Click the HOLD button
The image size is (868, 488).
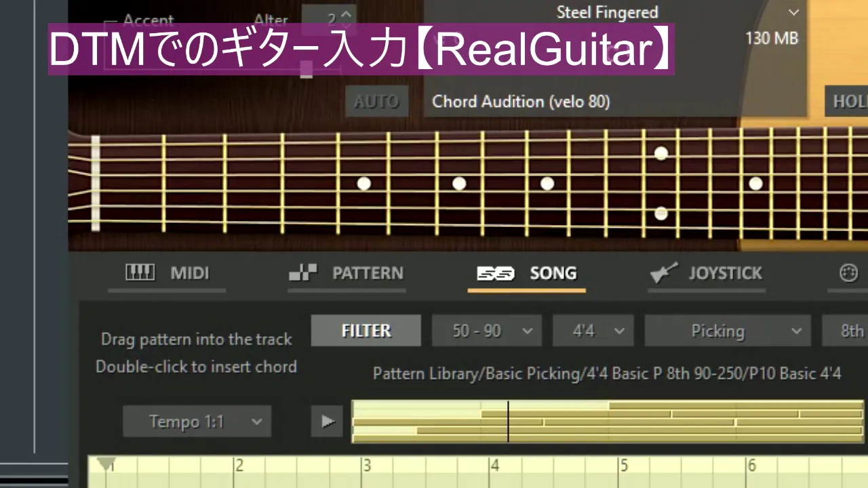pyautogui.click(x=846, y=102)
